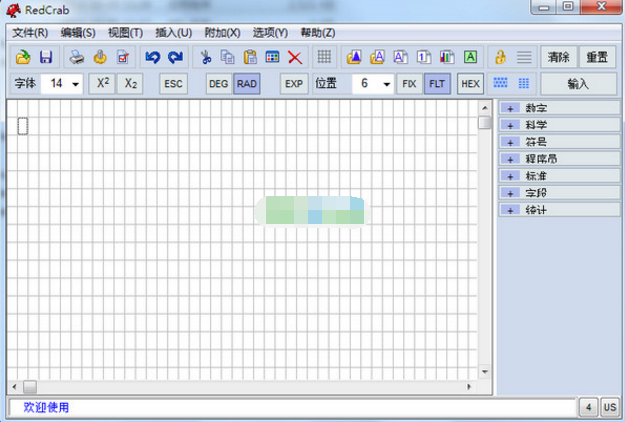
Task: Switch angle mode to DEG
Action: click(219, 84)
